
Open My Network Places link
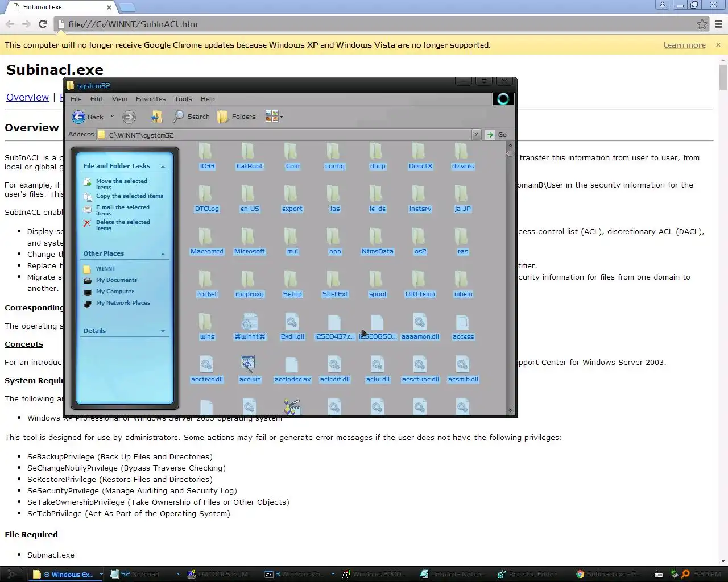(x=123, y=303)
